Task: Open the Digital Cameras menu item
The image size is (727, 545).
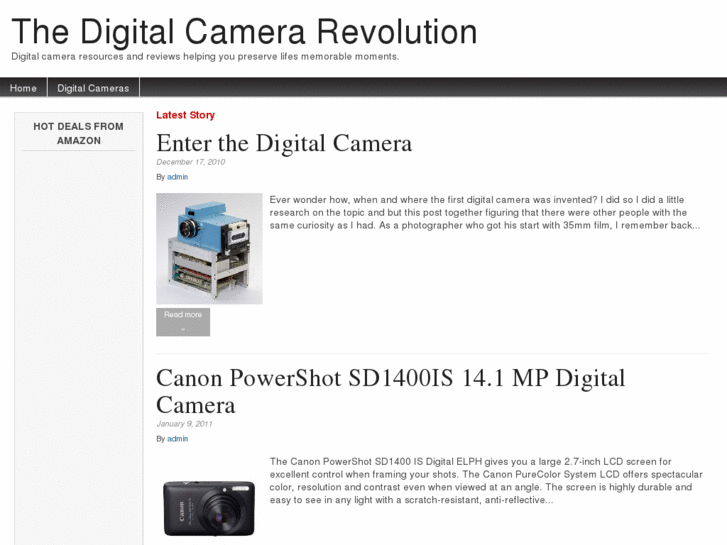Action: click(x=93, y=88)
